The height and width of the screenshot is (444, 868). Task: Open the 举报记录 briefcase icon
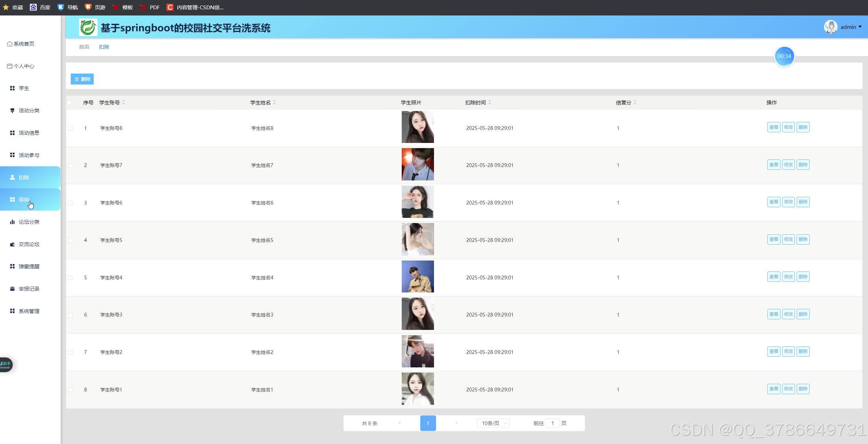pyautogui.click(x=12, y=289)
